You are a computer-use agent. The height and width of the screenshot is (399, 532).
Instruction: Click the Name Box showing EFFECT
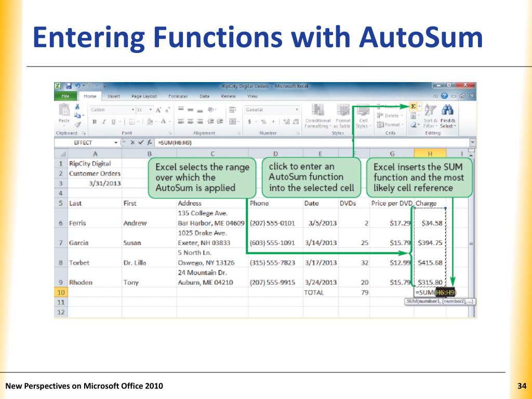point(84,142)
